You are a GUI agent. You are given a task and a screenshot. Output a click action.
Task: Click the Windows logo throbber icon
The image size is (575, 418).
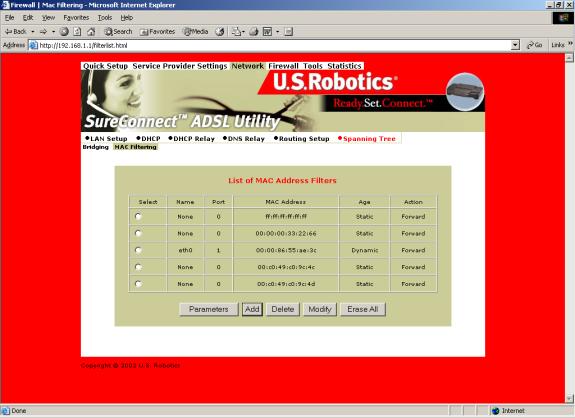[563, 18]
